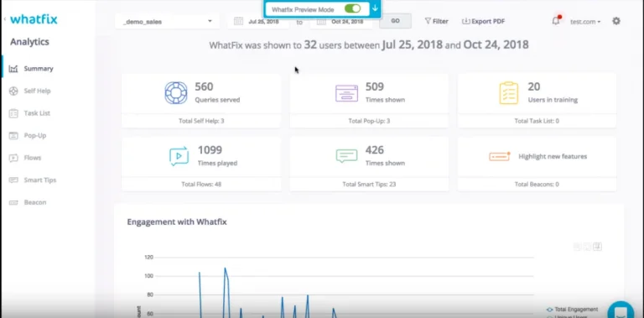Click the Jul 25, 2018 start date field
This screenshot has height=318, width=644.
pyautogui.click(x=263, y=21)
